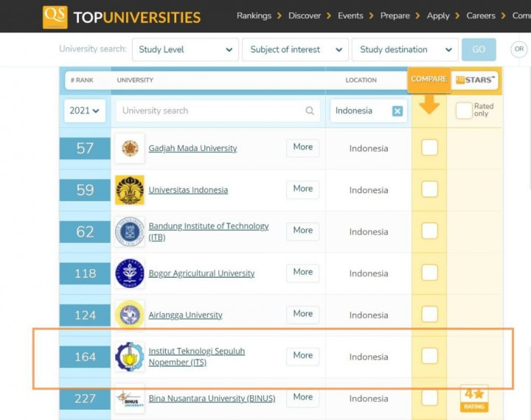This screenshot has width=531, height=420.
Task: Click the Universitas Indonesia yellow logo
Action: click(x=130, y=190)
